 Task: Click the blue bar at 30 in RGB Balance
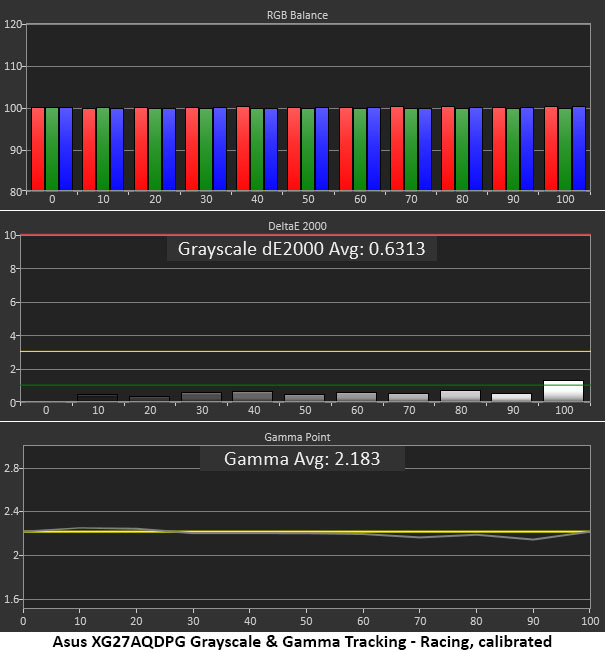[220, 149]
